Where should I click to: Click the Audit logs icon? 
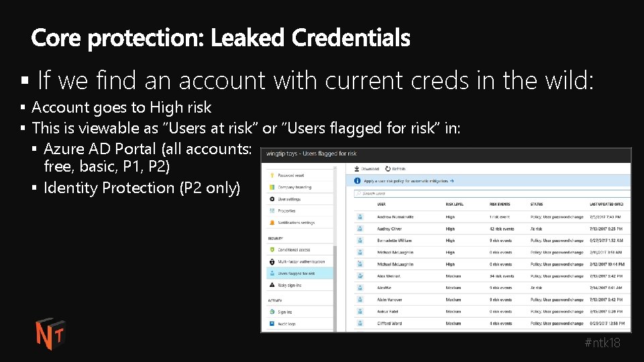click(272, 324)
